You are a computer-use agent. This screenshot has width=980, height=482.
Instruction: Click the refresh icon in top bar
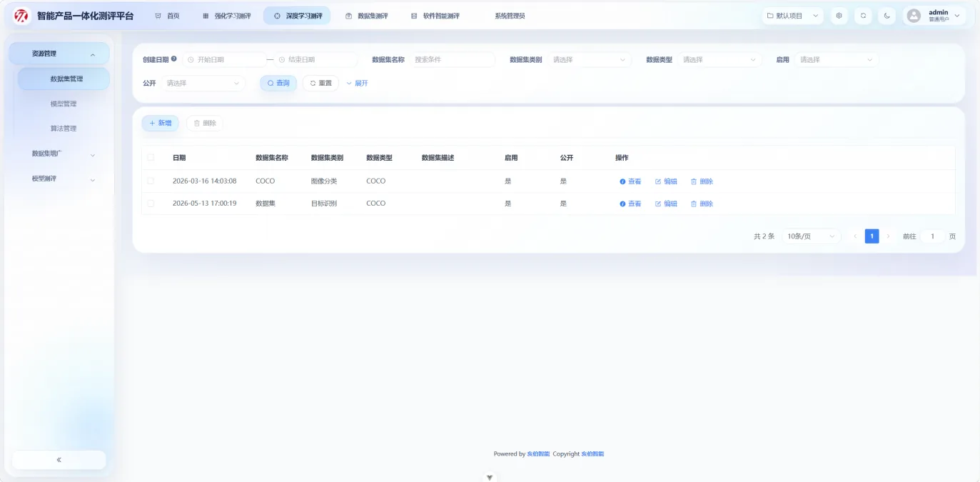coord(863,16)
